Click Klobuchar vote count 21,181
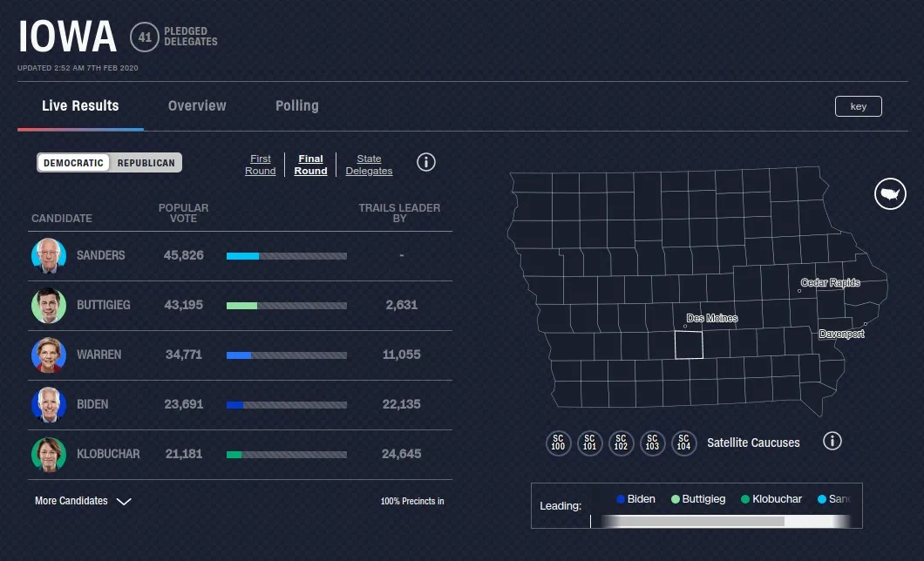 point(184,454)
